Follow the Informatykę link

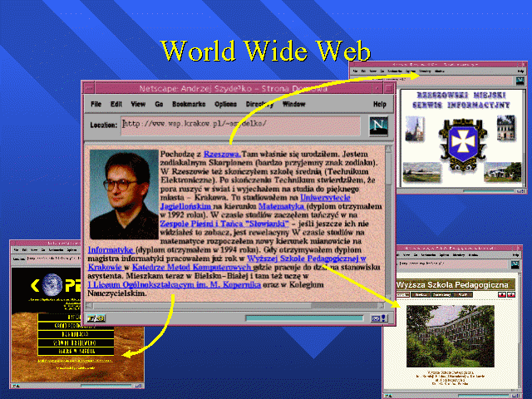coord(111,249)
